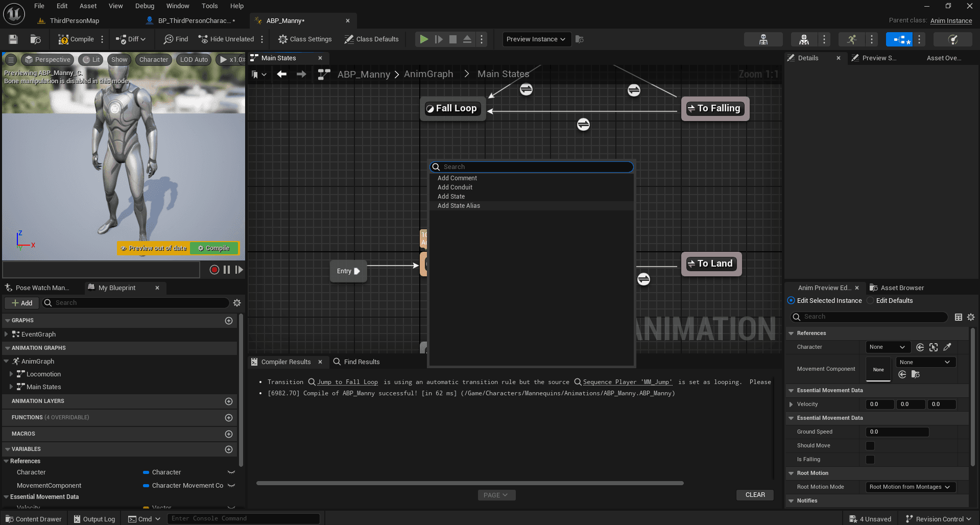Expand the EventGraph tree item
Viewport: 980px width, 525px height.
tap(6, 334)
